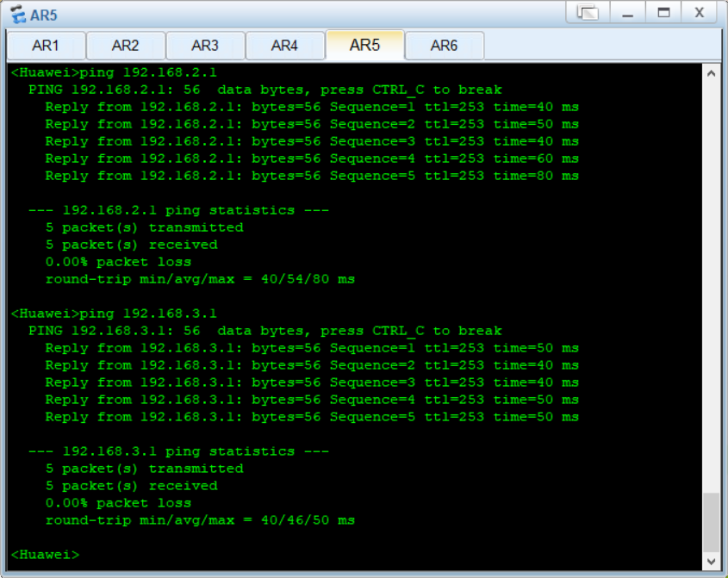Click 192.168.2.1 reply Sequence=3 time=40 ms
This screenshot has width=728, height=578.
point(312,141)
